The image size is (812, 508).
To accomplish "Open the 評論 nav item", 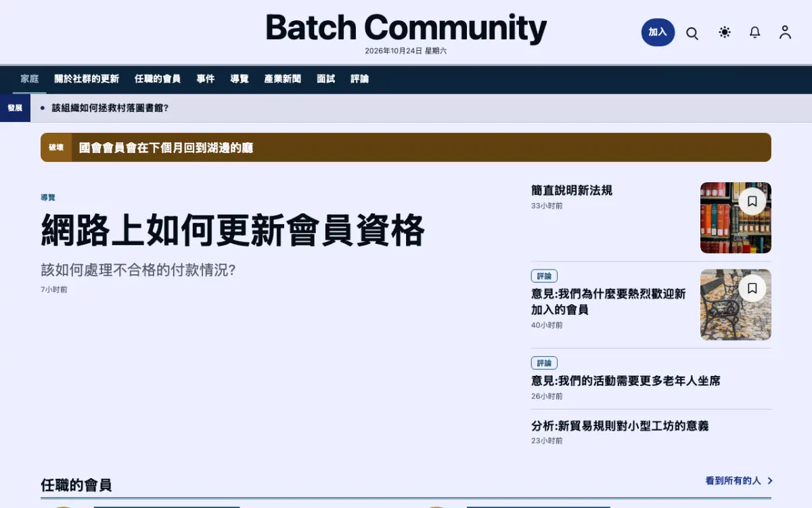I will tap(360, 79).
